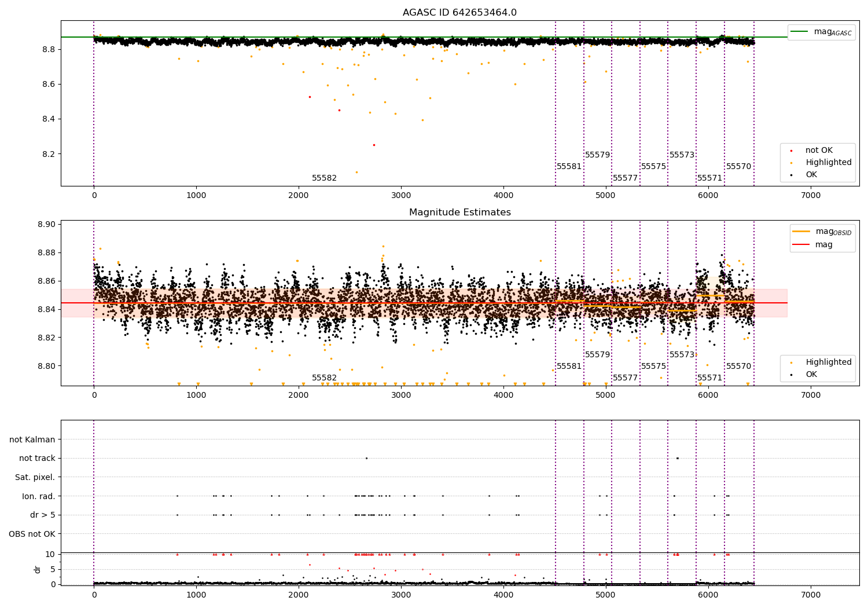
Task: Click x-axis tick 7000 on the bottom plot
Action: (811, 595)
